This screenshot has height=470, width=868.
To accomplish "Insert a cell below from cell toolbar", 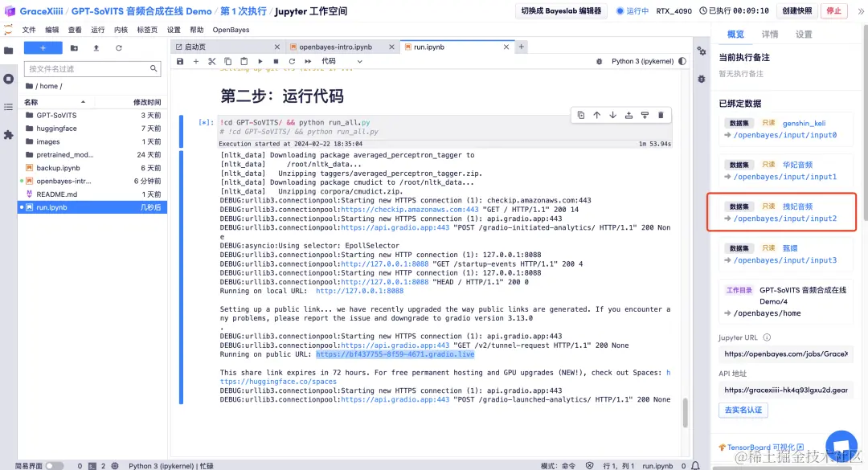I will [x=645, y=115].
